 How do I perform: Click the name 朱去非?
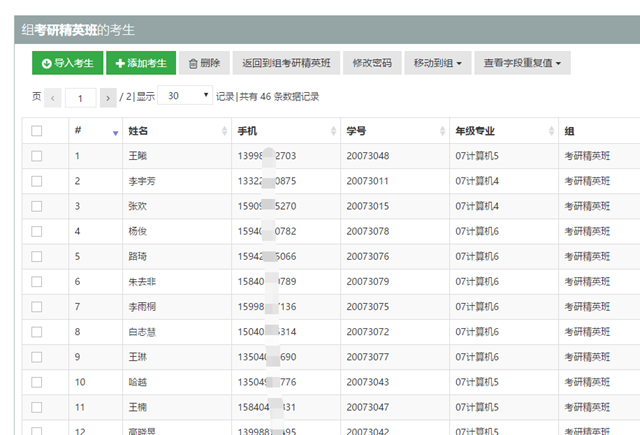[142, 282]
